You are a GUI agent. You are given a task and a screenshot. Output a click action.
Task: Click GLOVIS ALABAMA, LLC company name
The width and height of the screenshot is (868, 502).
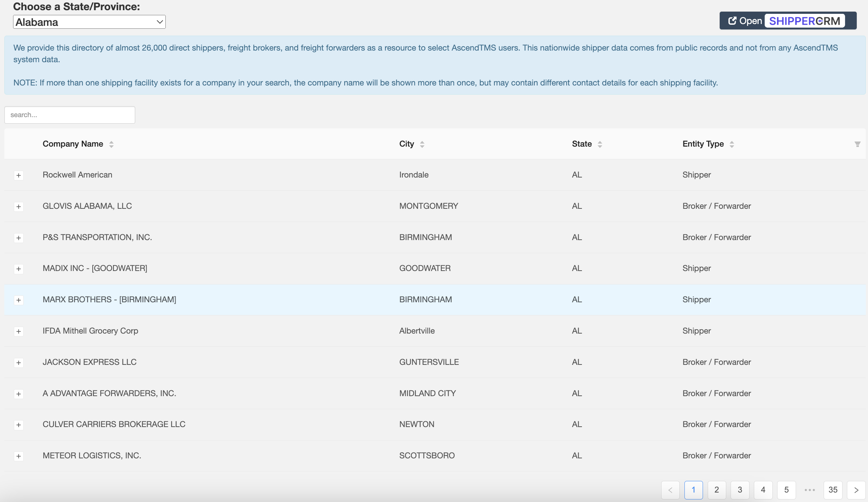pyautogui.click(x=87, y=206)
